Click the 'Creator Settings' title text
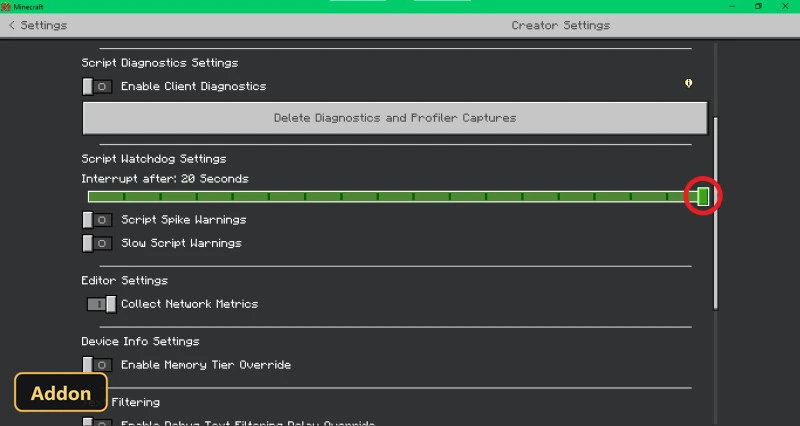The height and width of the screenshot is (426, 800). click(x=561, y=25)
